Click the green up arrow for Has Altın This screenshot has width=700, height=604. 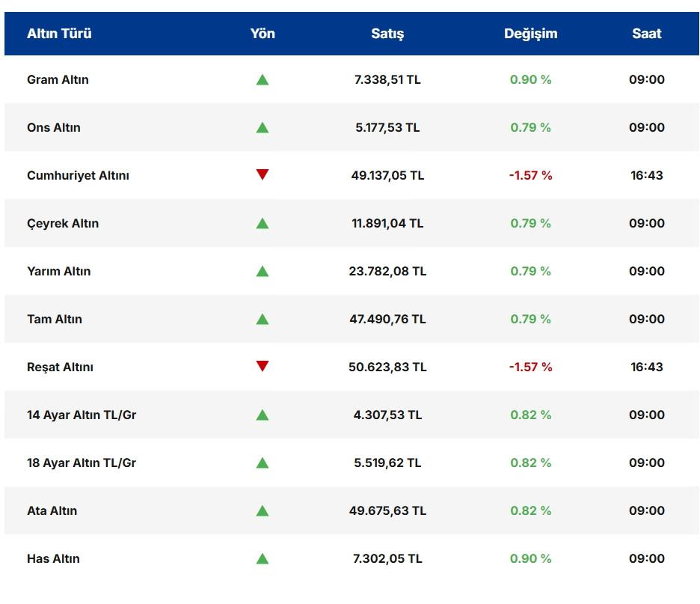tap(262, 558)
